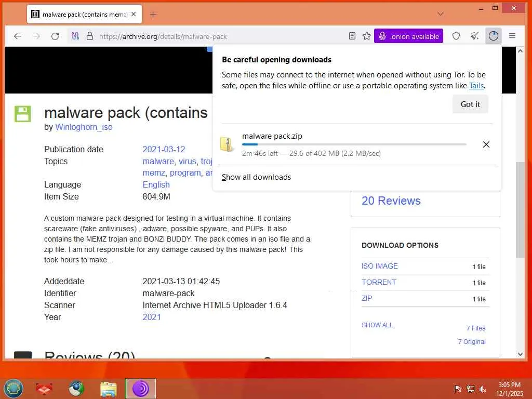
Task: Toggle reader view icon in address bar
Action: click(x=352, y=36)
